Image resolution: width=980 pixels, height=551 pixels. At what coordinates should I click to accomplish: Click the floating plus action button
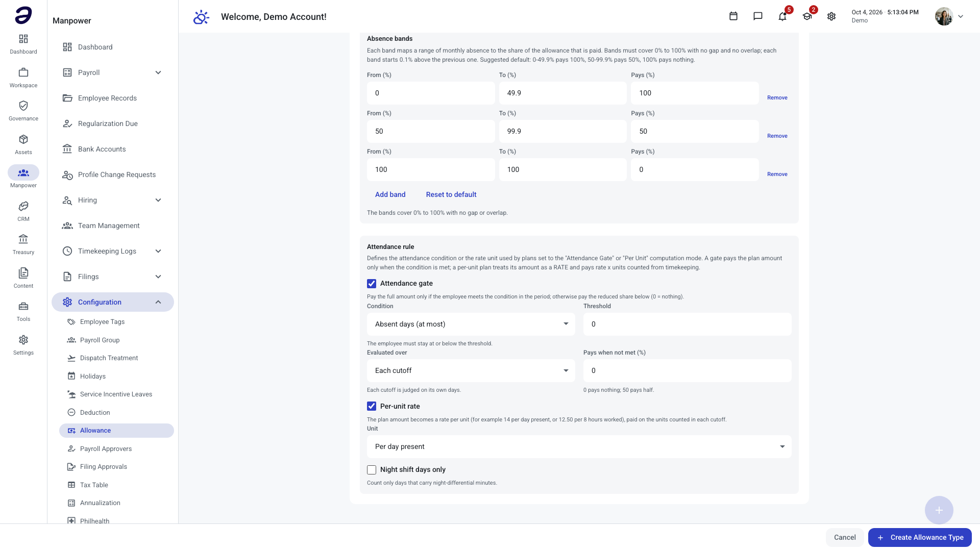(x=939, y=510)
